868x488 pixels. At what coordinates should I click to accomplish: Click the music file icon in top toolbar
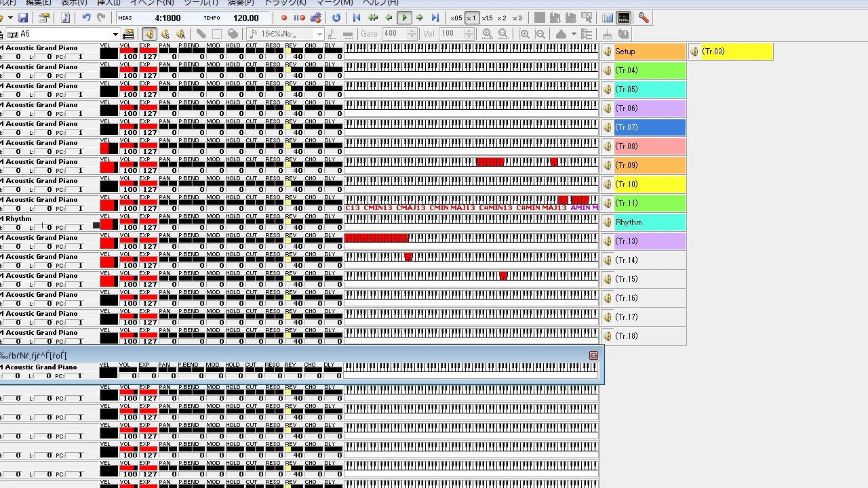[x=66, y=18]
